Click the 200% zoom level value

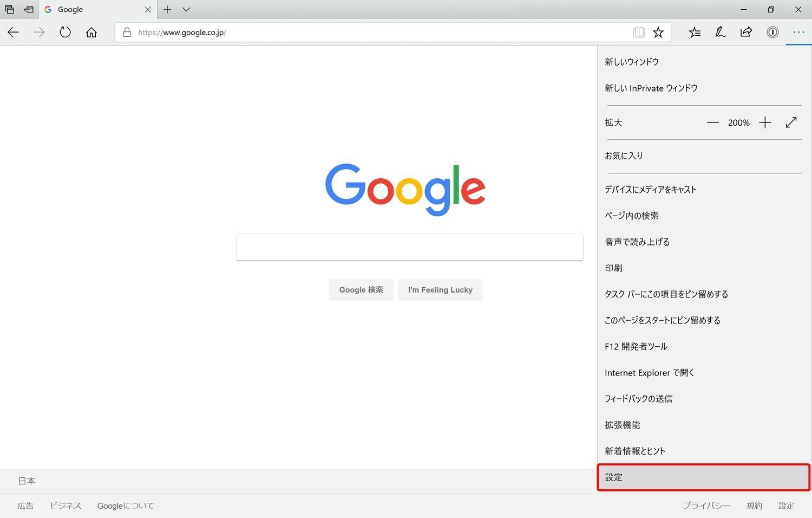tap(739, 123)
